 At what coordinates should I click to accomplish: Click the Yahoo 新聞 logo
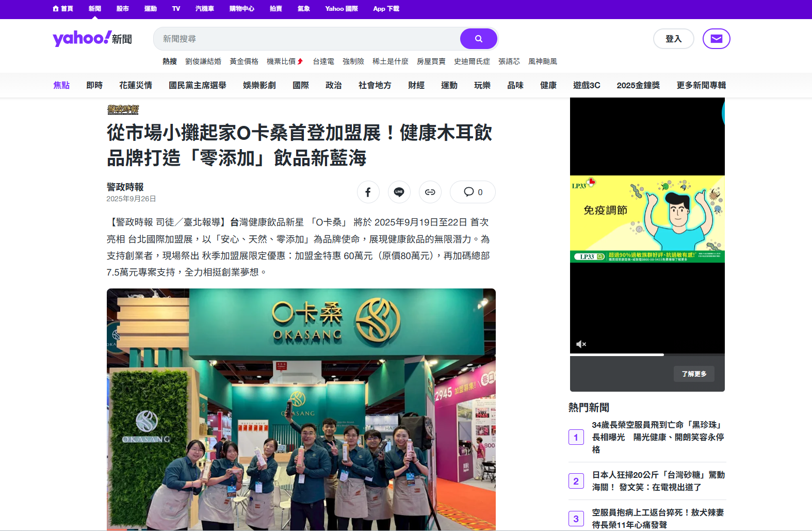point(92,39)
